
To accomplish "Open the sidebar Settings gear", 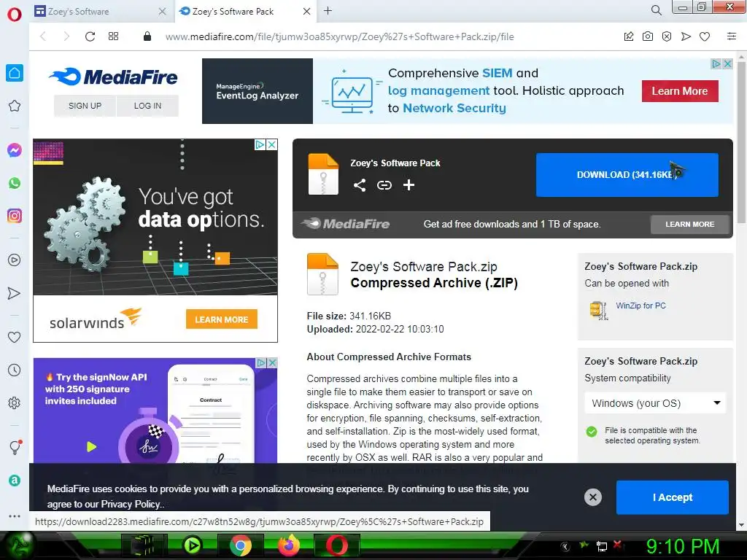I will 15,402.
